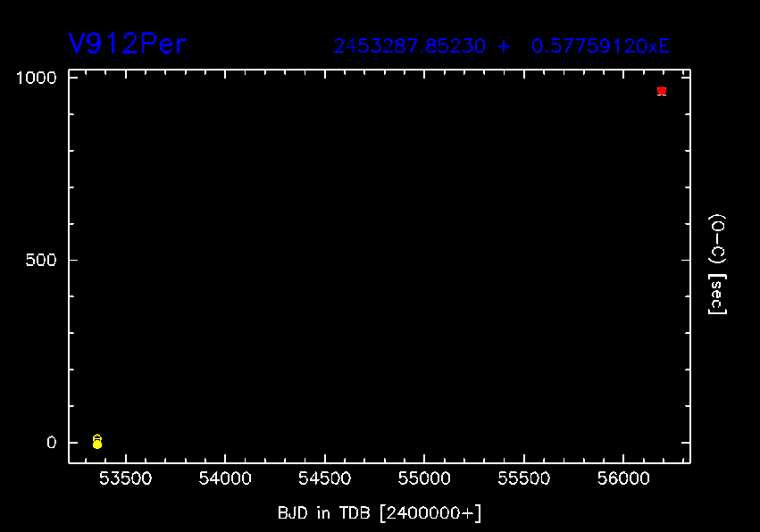Click the 1000 y-axis tick label
This screenshot has height=532, width=760.
point(36,78)
